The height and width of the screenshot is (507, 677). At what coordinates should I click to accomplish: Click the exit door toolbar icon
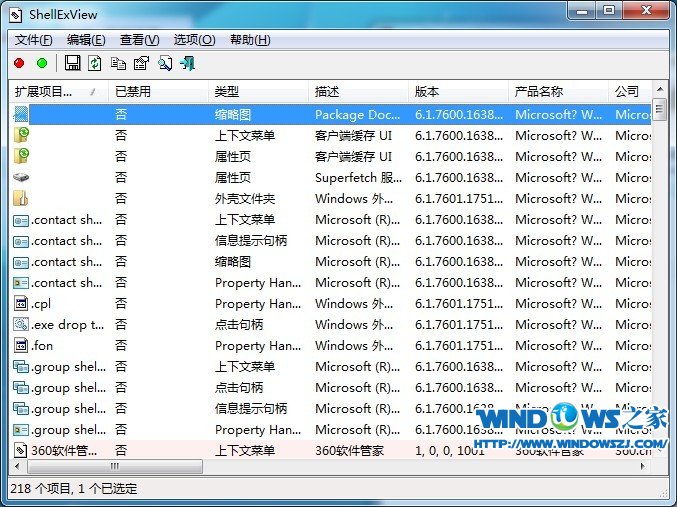pyautogui.click(x=187, y=63)
